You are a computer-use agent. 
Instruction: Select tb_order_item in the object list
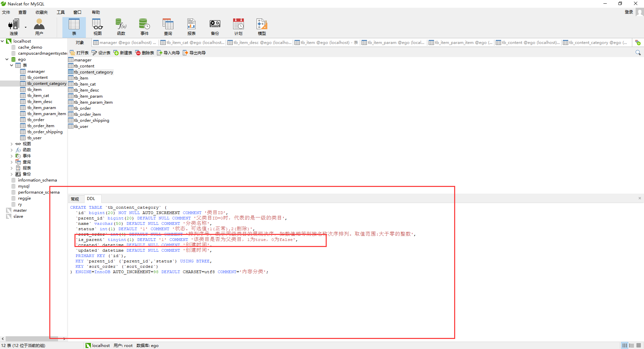87,114
